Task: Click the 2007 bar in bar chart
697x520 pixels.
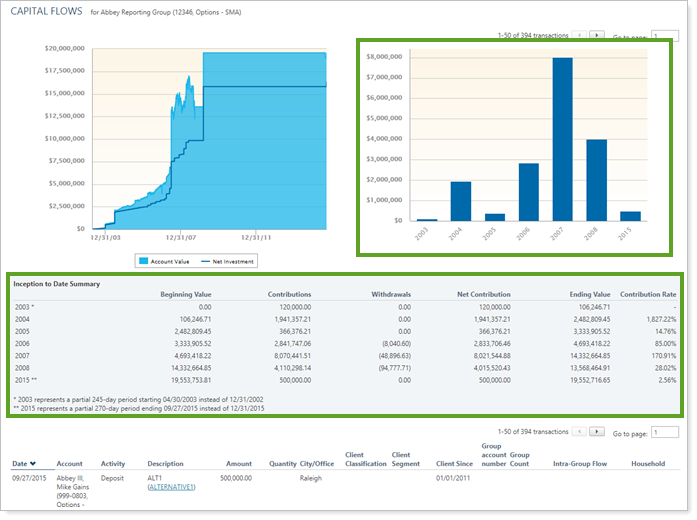Action: (x=563, y=139)
